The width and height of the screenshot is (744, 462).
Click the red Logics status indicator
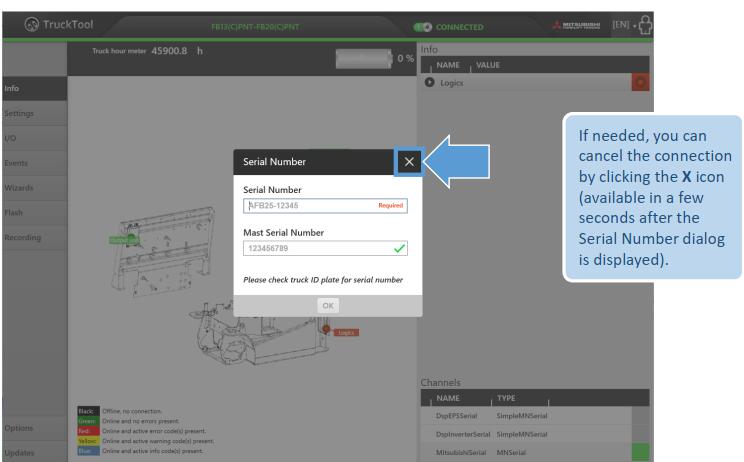point(641,82)
